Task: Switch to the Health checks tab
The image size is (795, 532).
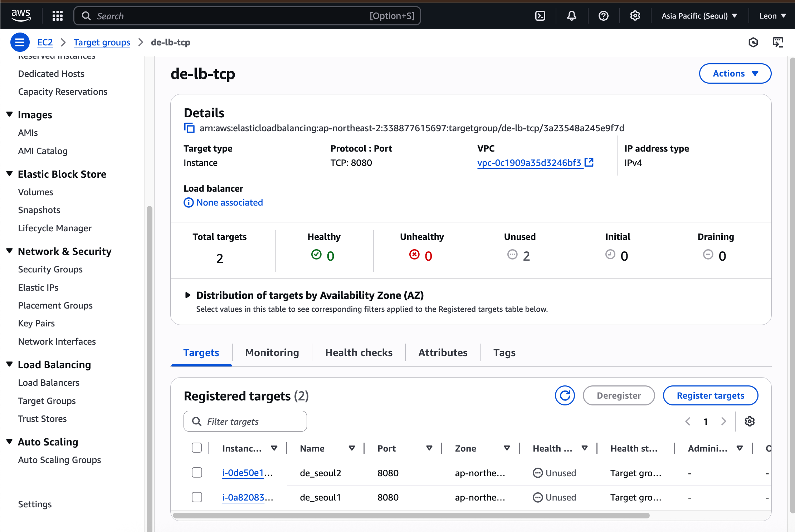Action: [359, 353]
